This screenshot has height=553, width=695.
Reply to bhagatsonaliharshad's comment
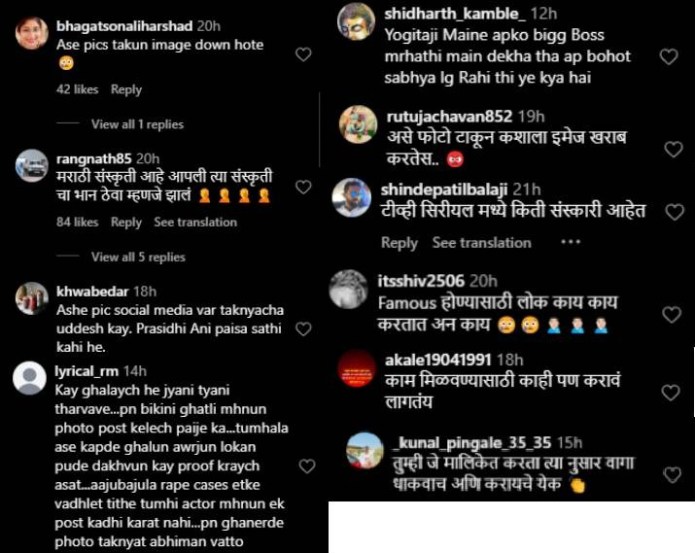(126, 90)
